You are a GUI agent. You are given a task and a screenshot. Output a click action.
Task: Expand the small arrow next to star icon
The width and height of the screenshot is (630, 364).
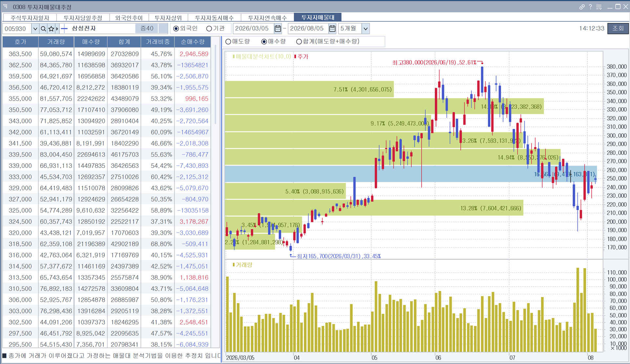coord(57,29)
